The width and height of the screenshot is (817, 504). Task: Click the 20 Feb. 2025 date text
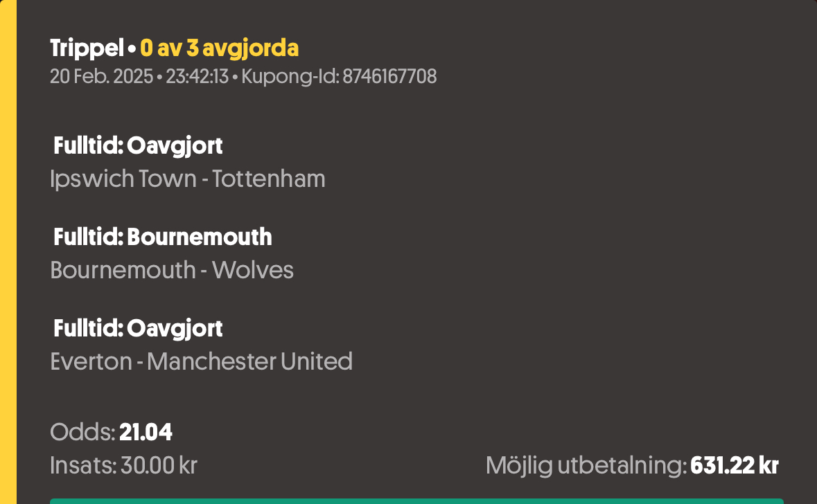click(102, 77)
